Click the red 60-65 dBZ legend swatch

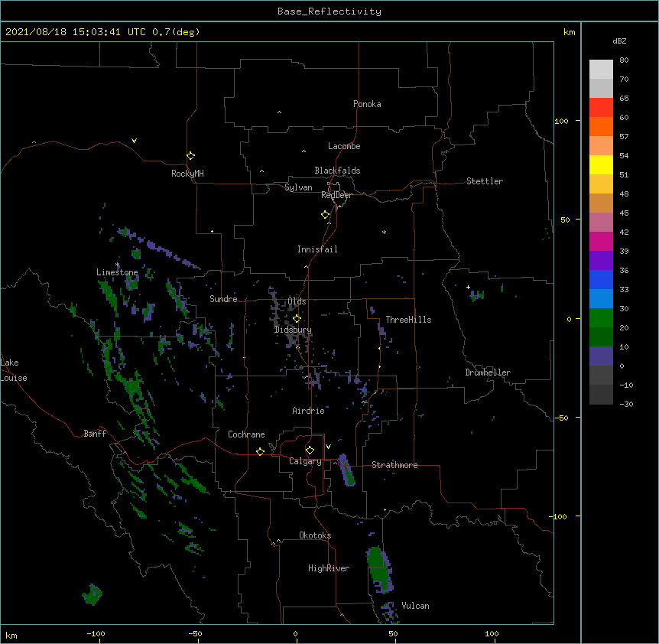click(x=601, y=108)
